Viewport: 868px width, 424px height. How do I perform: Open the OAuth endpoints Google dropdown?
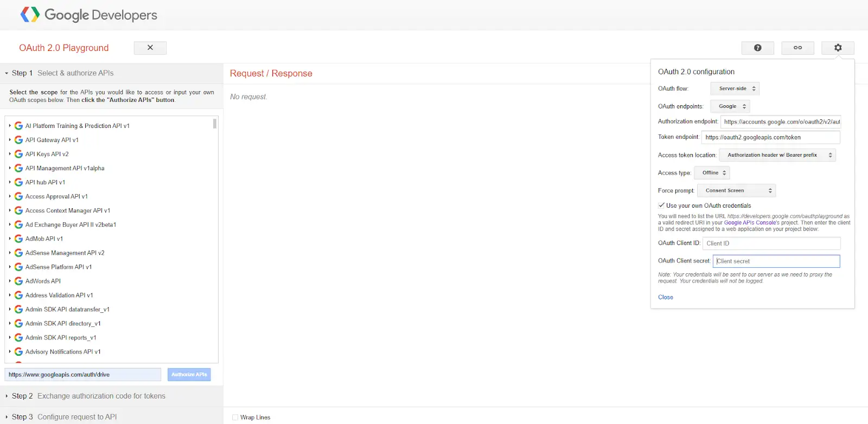point(730,106)
